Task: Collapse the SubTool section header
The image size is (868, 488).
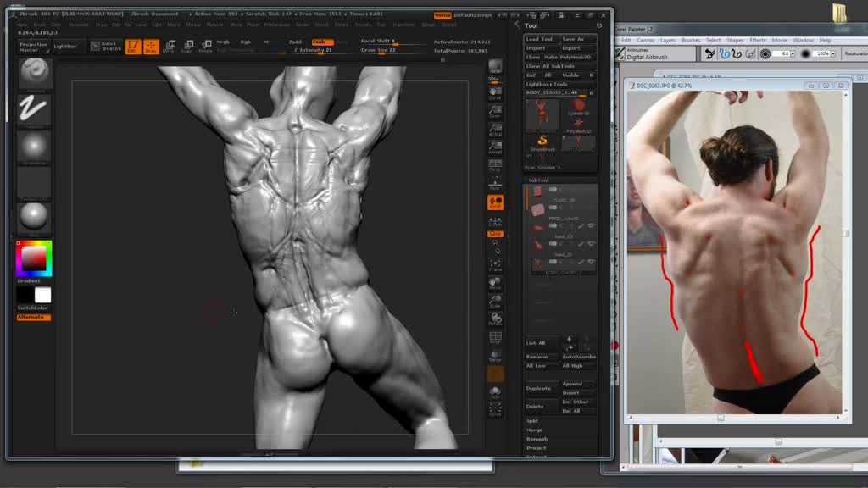Action: pos(538,180)
